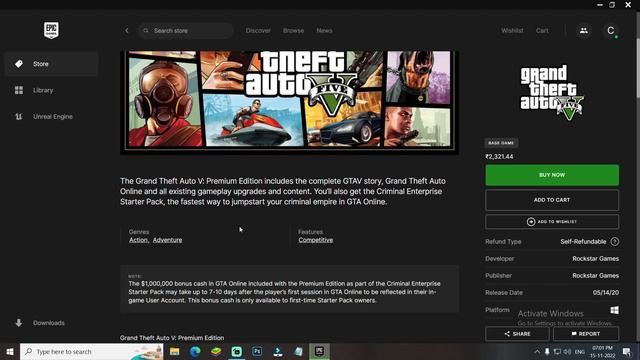
Task: Click the taskbar search box
Action: pos(91,351)
